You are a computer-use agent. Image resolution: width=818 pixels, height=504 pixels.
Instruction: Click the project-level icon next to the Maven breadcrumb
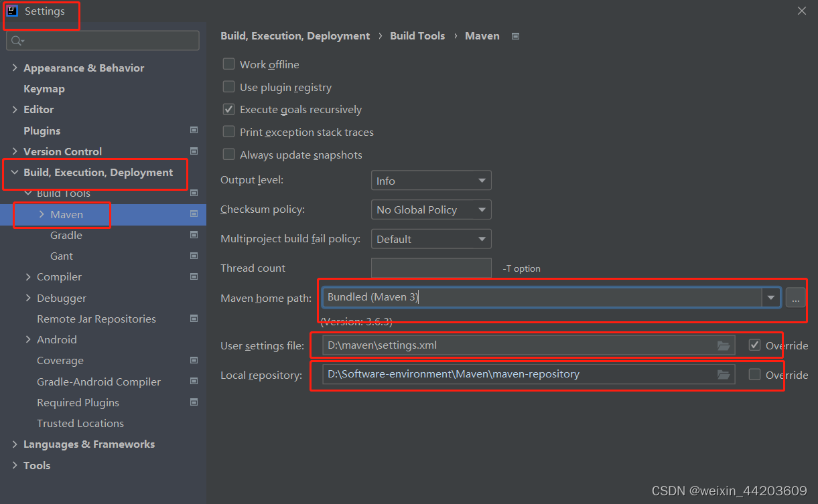coord(515,36)
